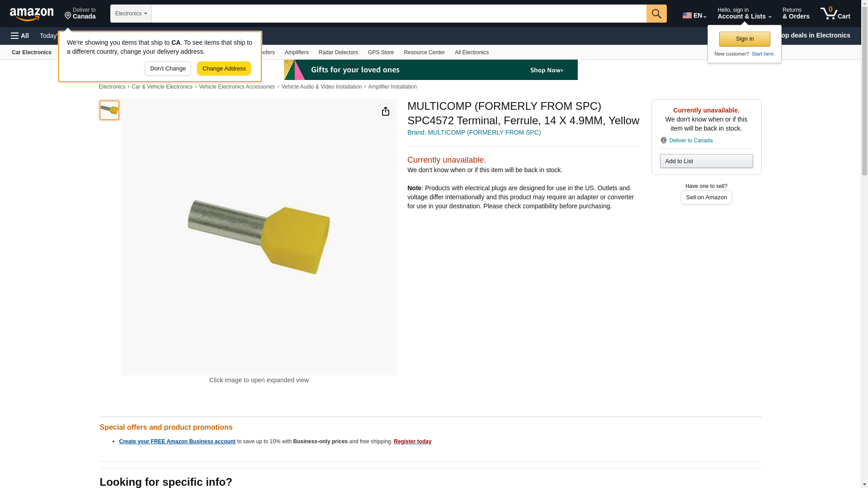Click the Change Address button
Screen dimensions: 868x488
224,69
